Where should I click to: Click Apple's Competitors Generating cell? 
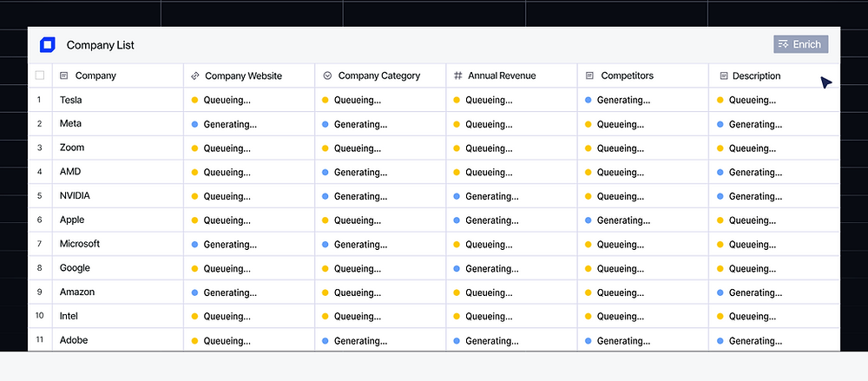642,220
